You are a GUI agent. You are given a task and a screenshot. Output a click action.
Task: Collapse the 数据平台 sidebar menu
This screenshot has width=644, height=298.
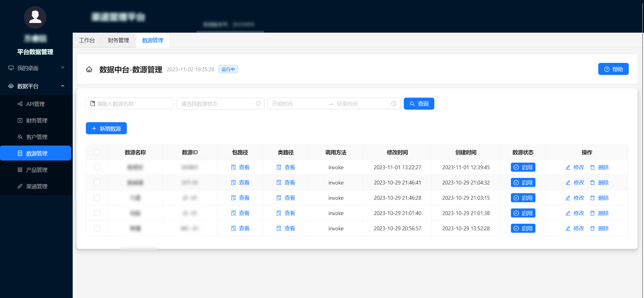click(36, 86)
